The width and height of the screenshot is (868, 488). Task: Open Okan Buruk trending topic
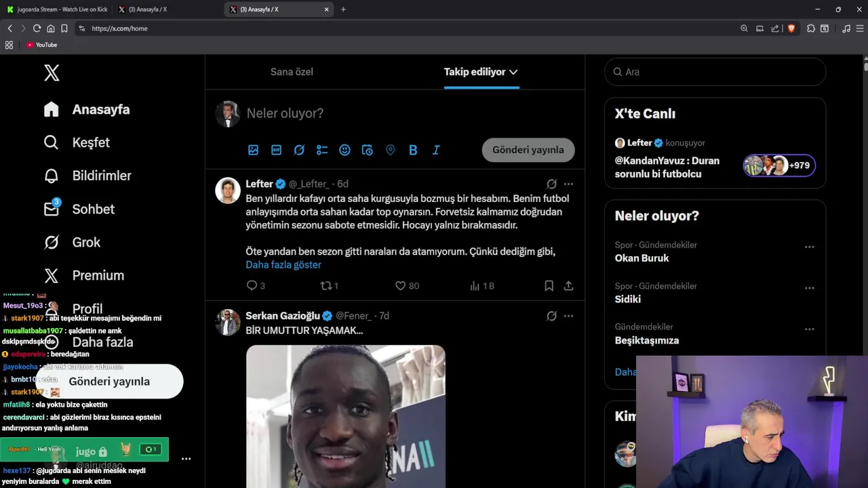642,258
